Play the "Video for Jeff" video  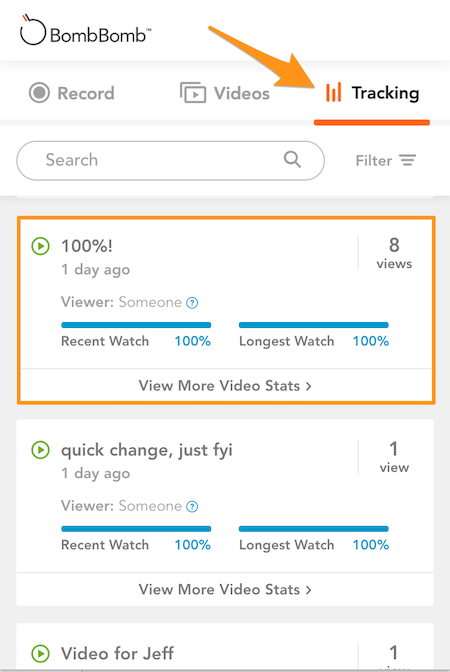tap(41, 654)
